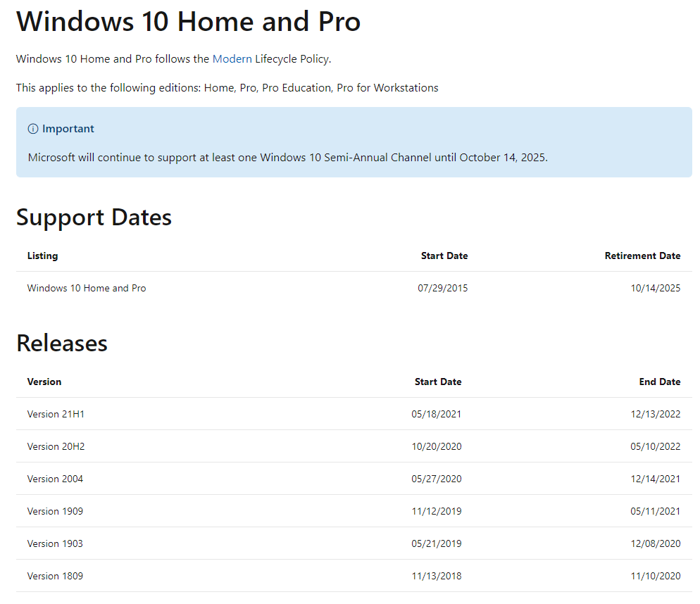This screenshot has height=604, width=700.
Task: Click the Retirement Date column header
Action: coord(642,256)
